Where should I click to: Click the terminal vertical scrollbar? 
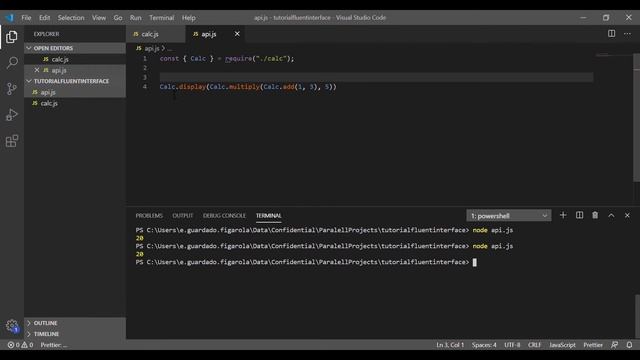637,315
